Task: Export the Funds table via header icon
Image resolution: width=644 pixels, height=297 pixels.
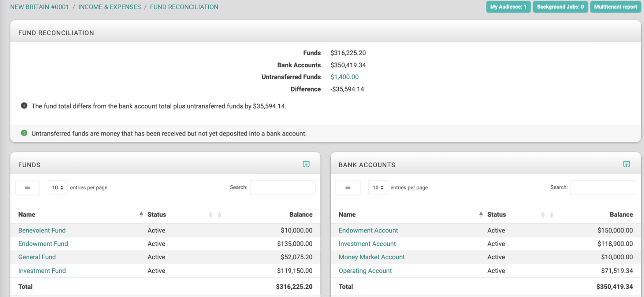Action: (306, 164)
